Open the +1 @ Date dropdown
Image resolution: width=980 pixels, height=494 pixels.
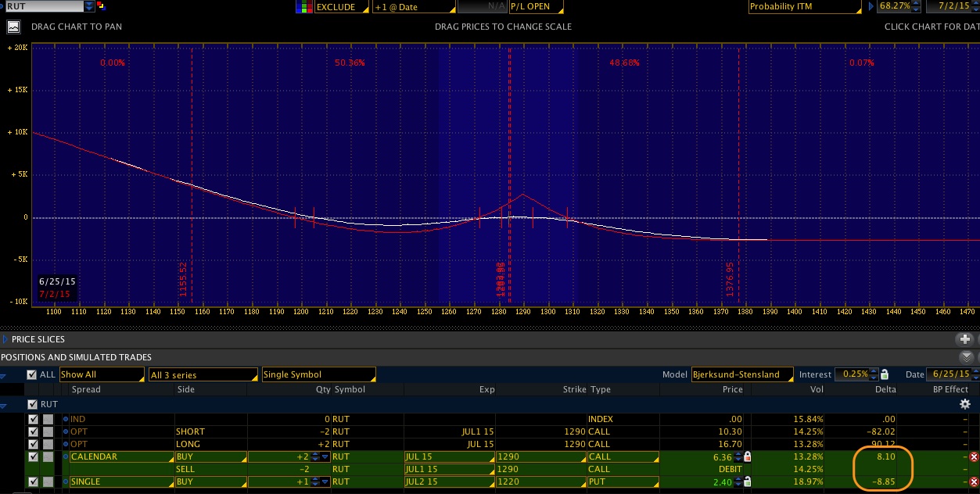point(415,7)
